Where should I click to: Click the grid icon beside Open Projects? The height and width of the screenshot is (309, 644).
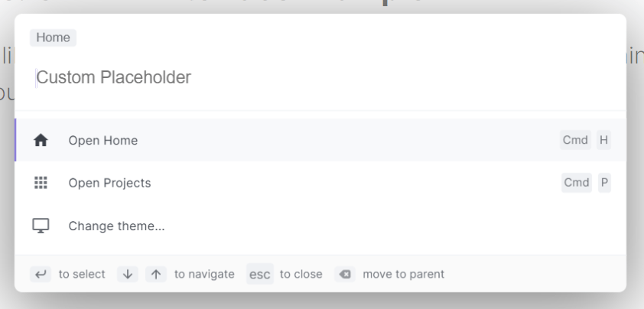point(41,183)
